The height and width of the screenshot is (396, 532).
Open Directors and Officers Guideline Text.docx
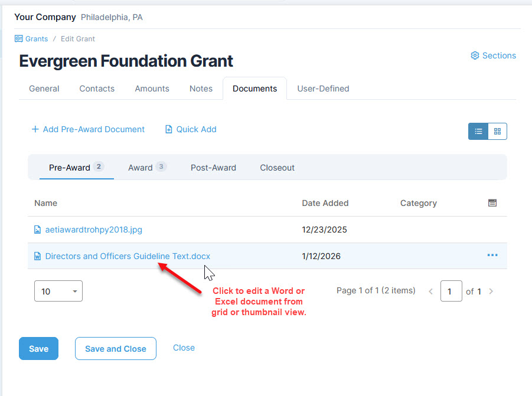coord(128,256)
